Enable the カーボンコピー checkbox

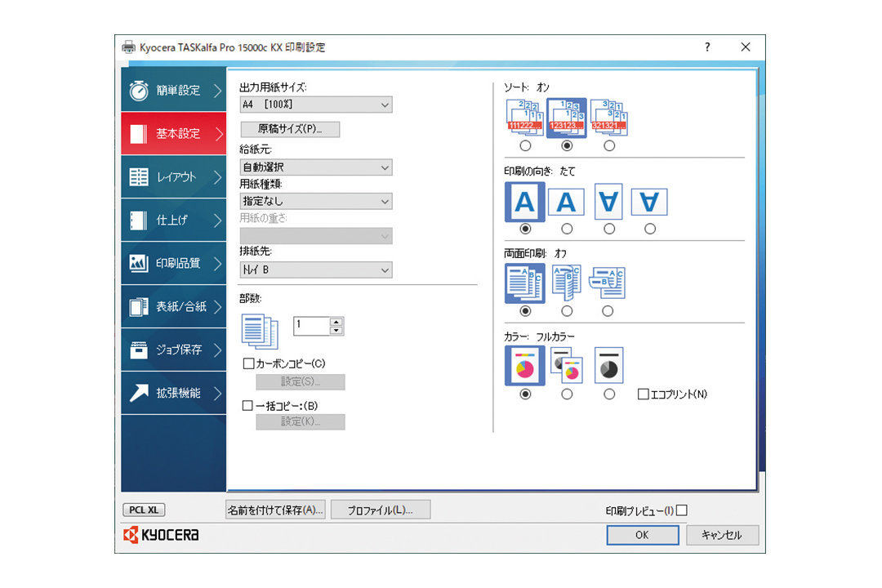click(x=248, y=363)
